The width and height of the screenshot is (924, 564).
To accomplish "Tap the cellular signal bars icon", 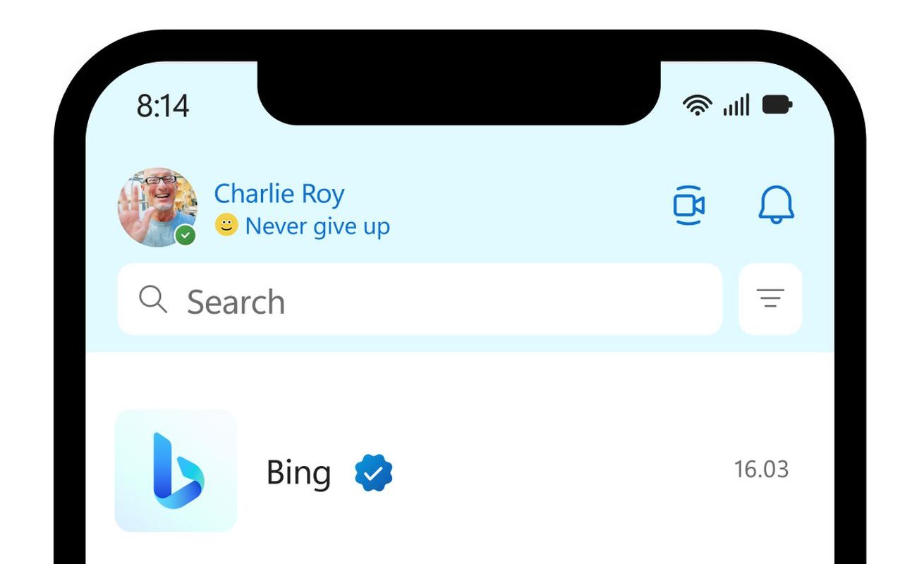I will [x=736, y=106].
